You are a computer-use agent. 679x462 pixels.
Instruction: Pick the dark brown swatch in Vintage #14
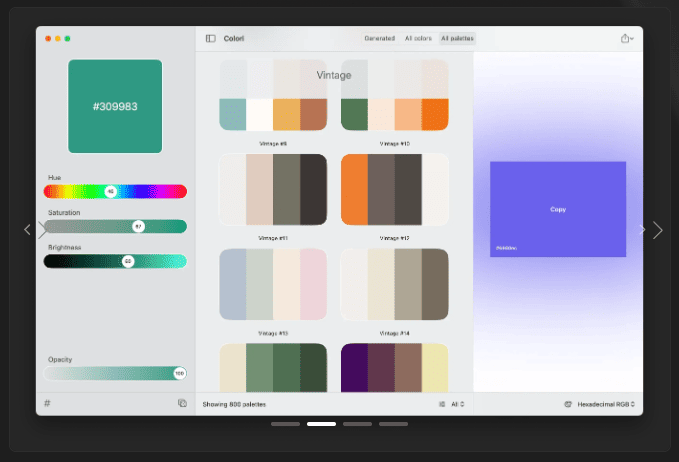point(435,284)
